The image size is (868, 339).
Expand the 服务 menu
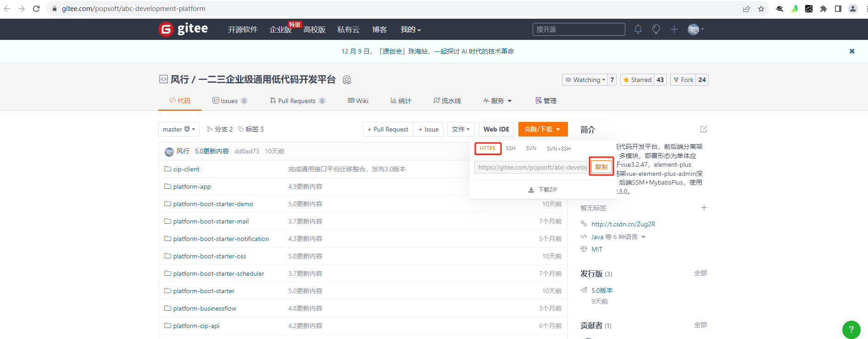(497, 101)
